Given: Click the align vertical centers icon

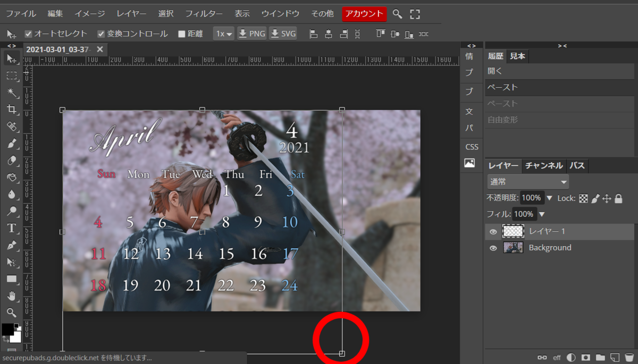Looking at the screenshot, I should coord(394,34).
